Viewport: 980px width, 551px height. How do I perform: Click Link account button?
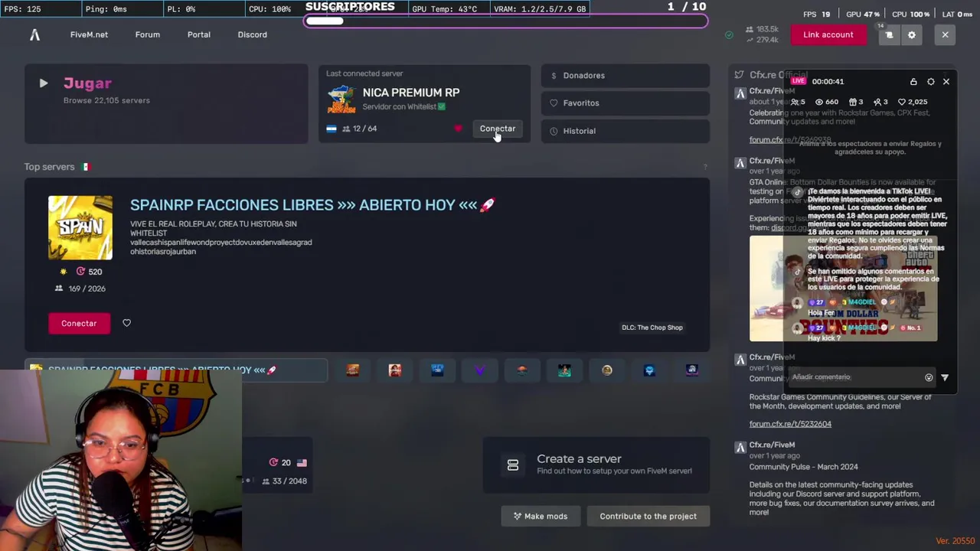[x=828, y=35]
